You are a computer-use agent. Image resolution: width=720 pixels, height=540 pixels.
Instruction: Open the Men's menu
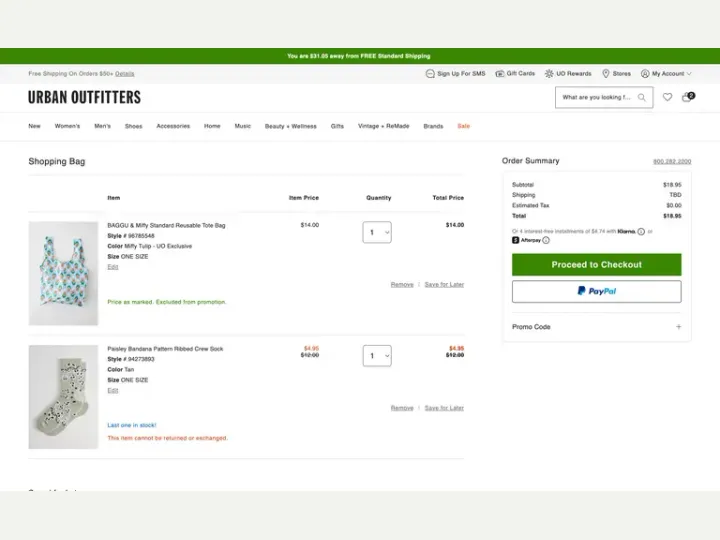pyautogui.click(x=102, y=126)
